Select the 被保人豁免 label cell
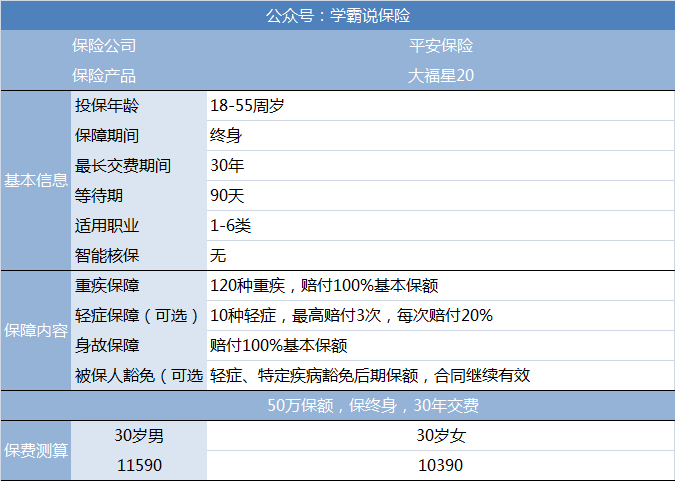This screenshot has height=481, width=675. (x=139, y=376)
